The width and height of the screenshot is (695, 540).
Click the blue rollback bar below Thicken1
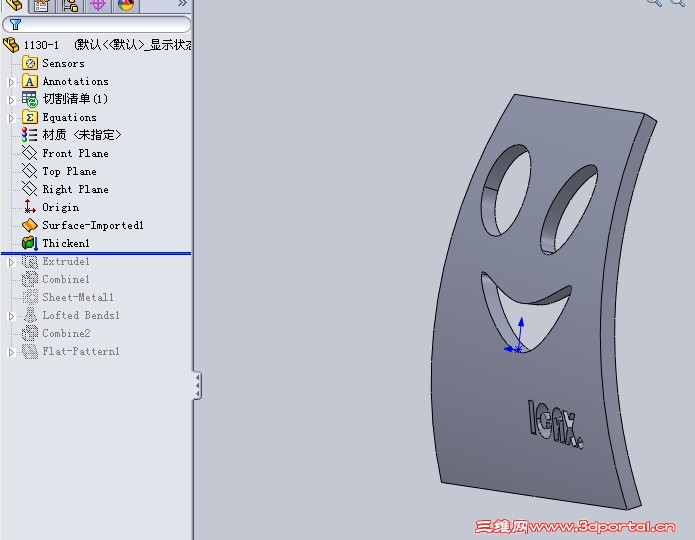pos(96,254)
